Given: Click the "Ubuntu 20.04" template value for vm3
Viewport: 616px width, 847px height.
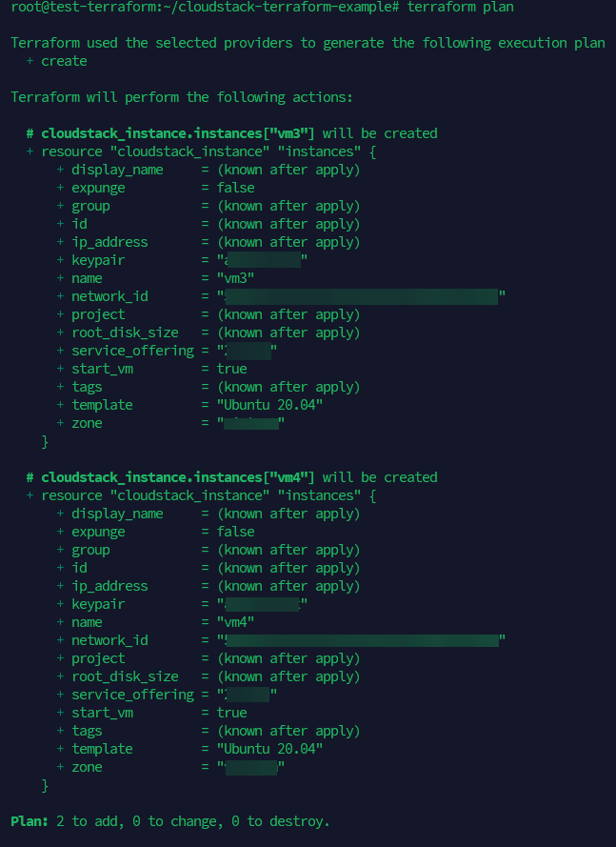Looking at the screenshot, I should click(269, 405).
